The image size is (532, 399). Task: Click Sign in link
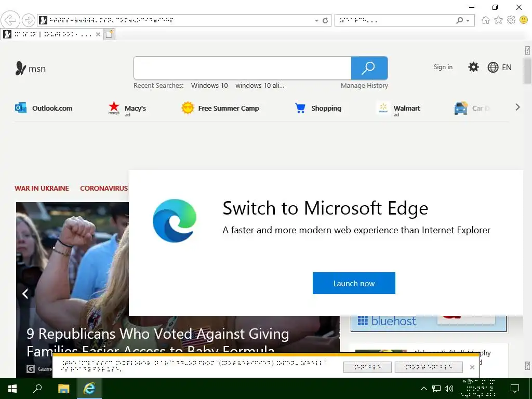(x=443, y=67)
